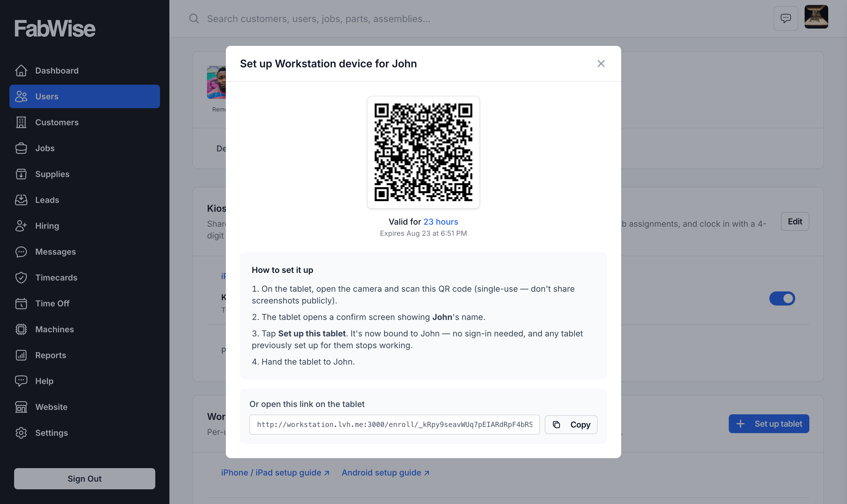Open the Help page
This screenshot has height=504, width=847.
[x=85, y=381]
